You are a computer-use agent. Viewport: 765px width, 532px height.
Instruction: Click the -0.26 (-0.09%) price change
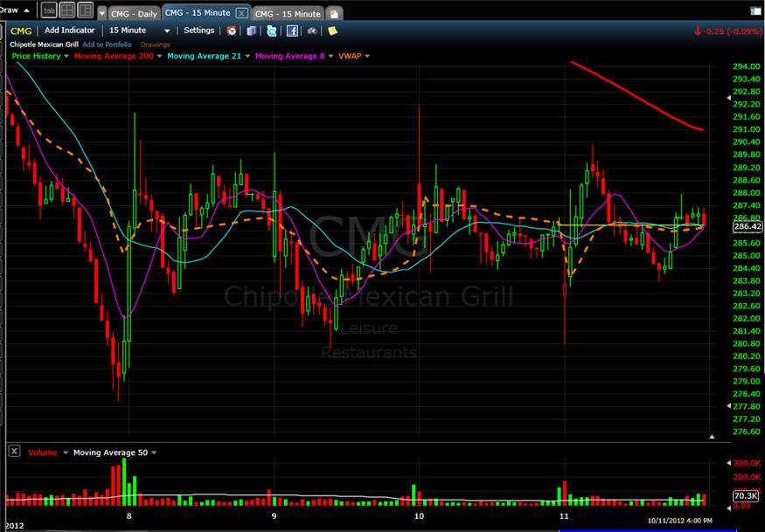pos(727,31)
